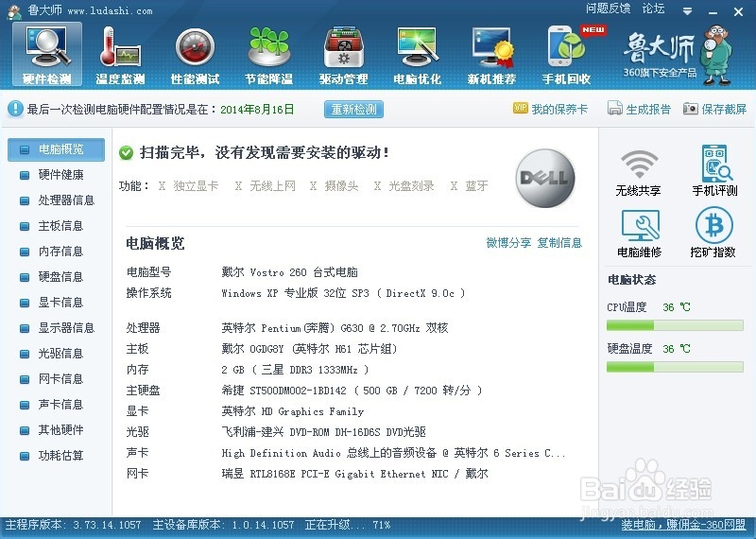Click 重新检测 re-detect button
This screenshot has height=539, width=756.
click(x=353, y=109)
